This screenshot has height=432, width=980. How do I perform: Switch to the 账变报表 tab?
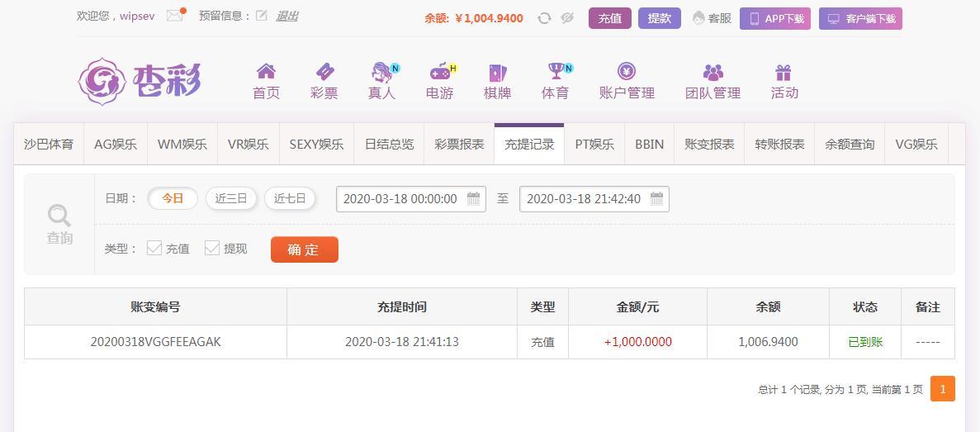709,145
